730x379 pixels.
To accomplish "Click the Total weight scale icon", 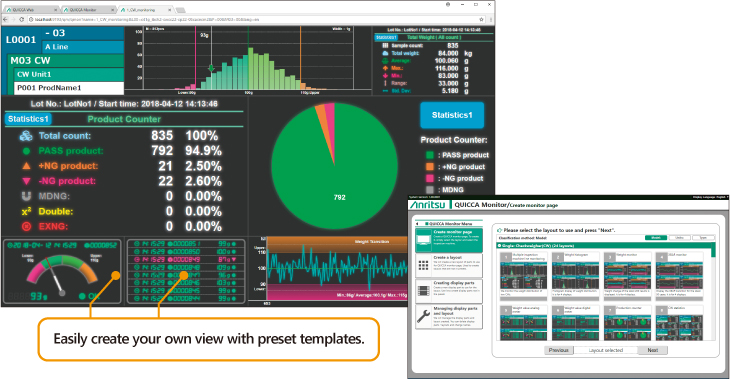I will 385,53.
